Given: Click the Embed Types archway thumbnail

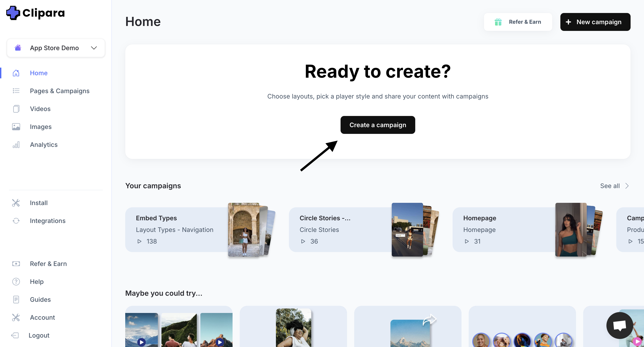Looking at the screenshot, I should click(244, 230).
